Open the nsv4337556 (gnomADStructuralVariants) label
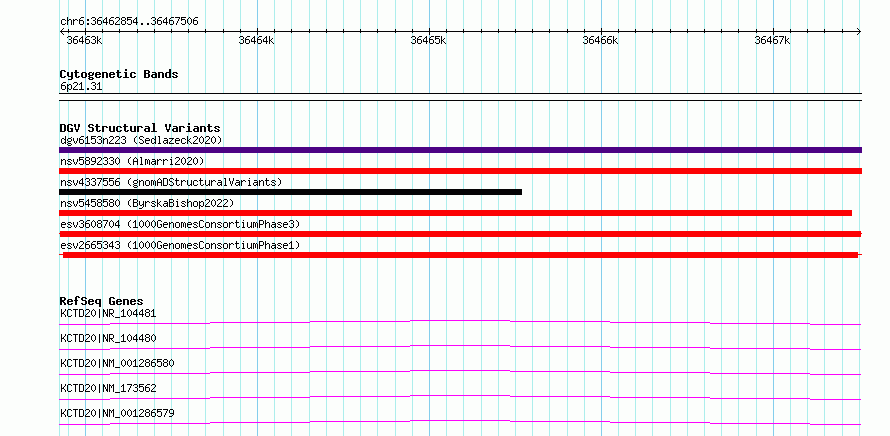 [x=171, y=182]
